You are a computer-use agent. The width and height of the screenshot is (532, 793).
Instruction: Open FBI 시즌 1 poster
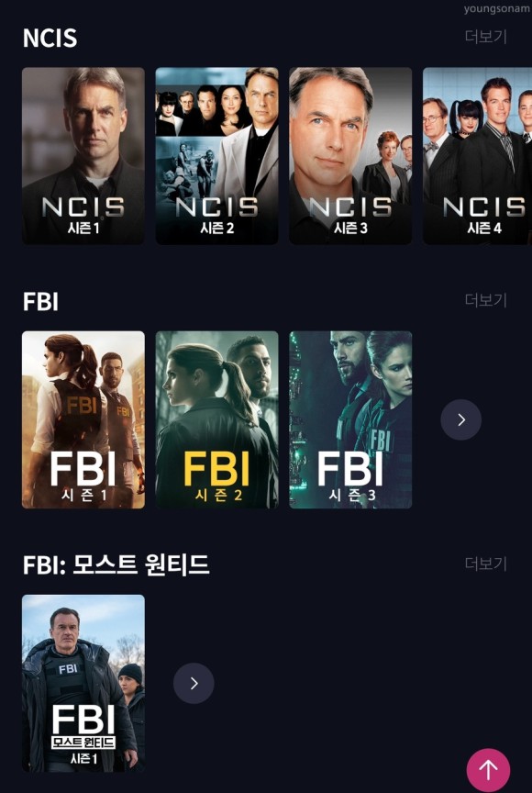point(83,419)
